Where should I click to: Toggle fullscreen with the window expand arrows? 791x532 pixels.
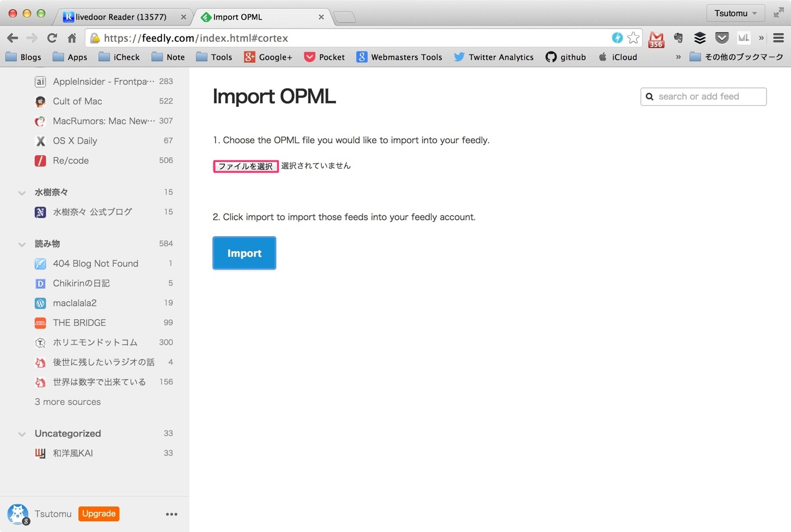(779, 13)
